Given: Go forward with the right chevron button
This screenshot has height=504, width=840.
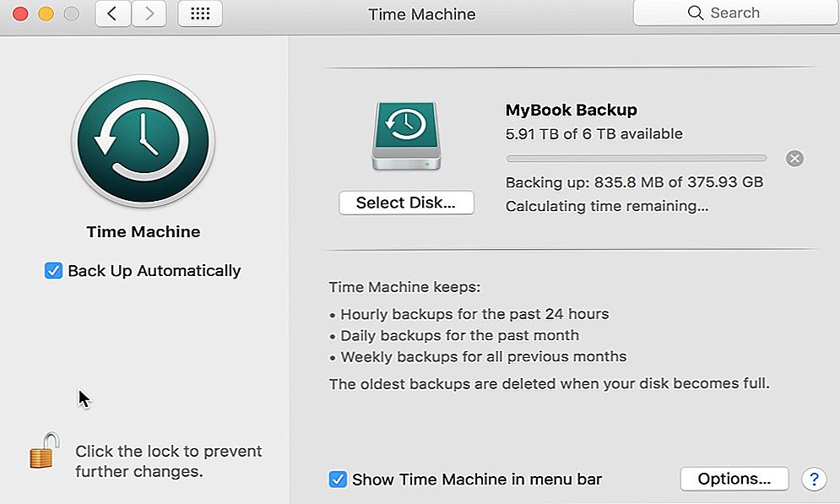Looking at the screenshot, I should 149,14.
